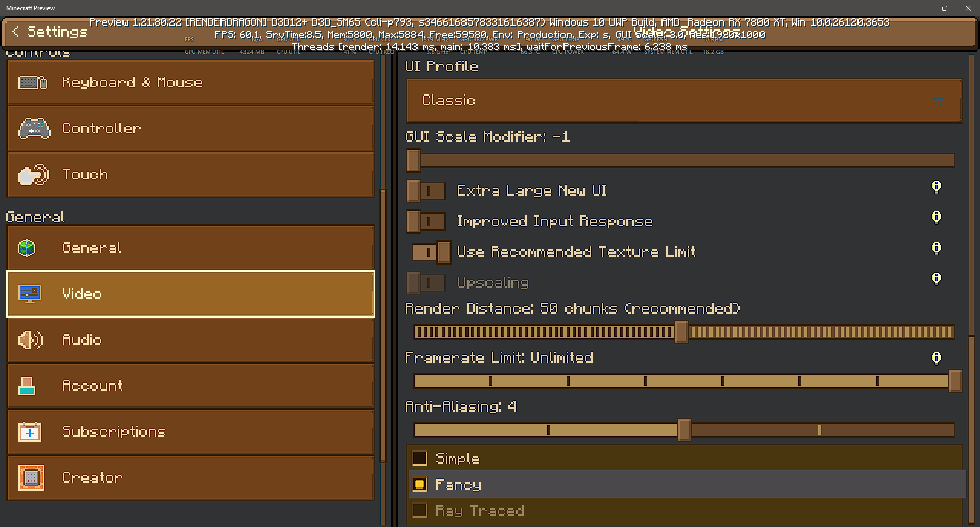Click the back arrow next to Settings
980x527 pixels.
[16, 32]
